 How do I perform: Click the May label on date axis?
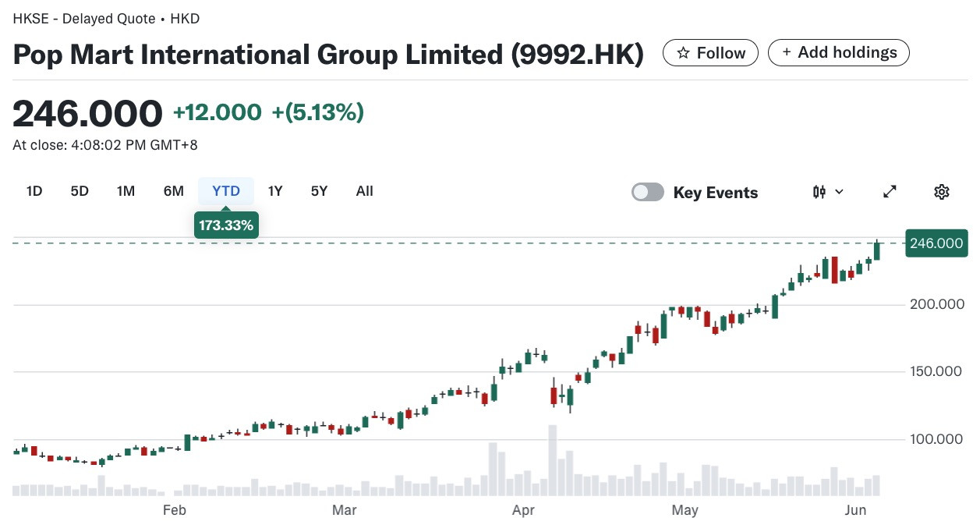coord(685,510)
